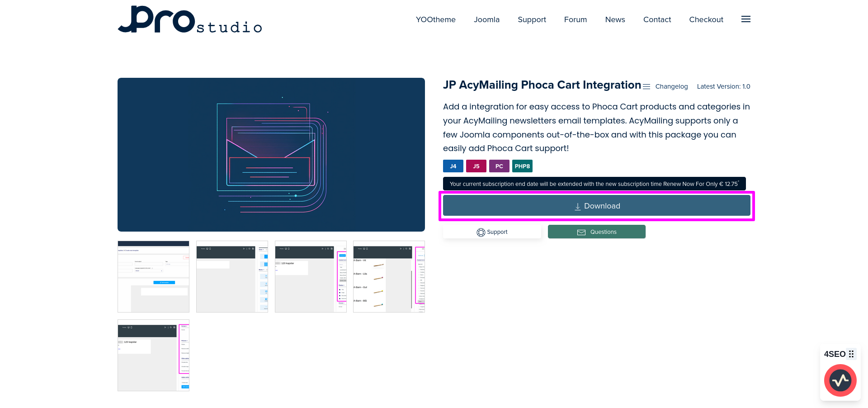Go to the Forum page

575,19
